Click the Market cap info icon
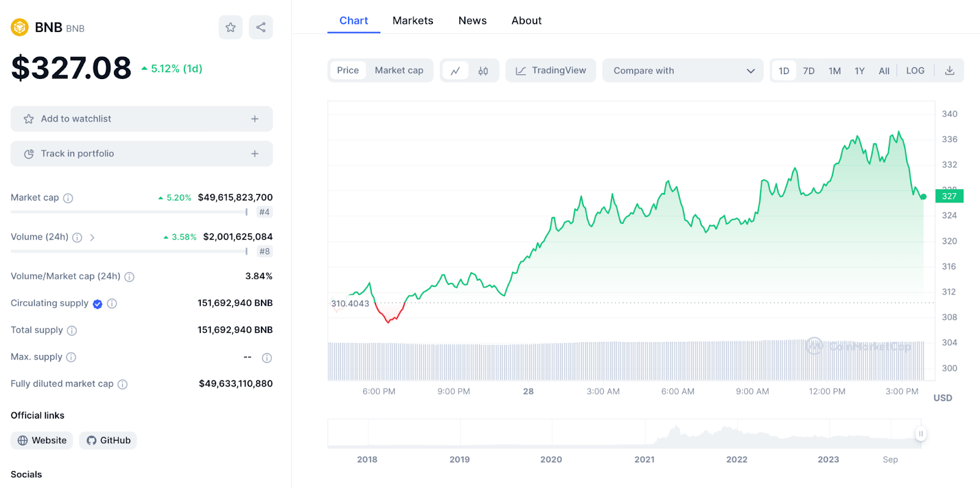Image resolution: width=980 pixels, height=489 pixels. point(68,198)
